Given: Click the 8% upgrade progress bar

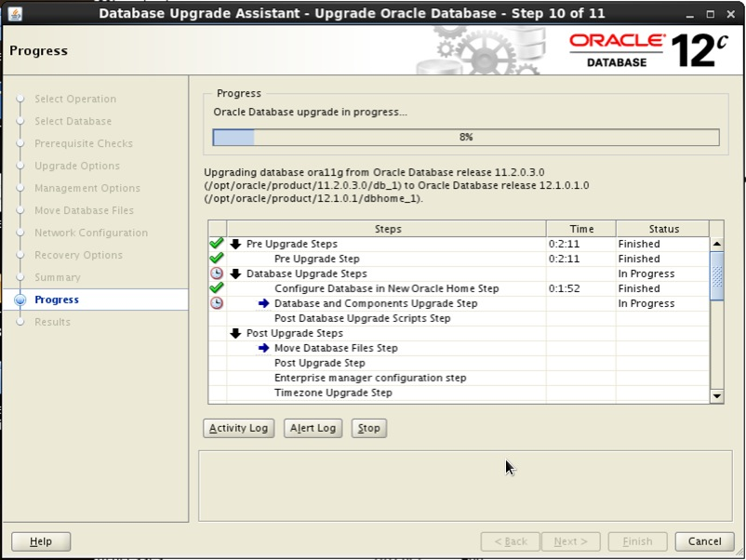Looking at the screenshot, I should point(466,137).
